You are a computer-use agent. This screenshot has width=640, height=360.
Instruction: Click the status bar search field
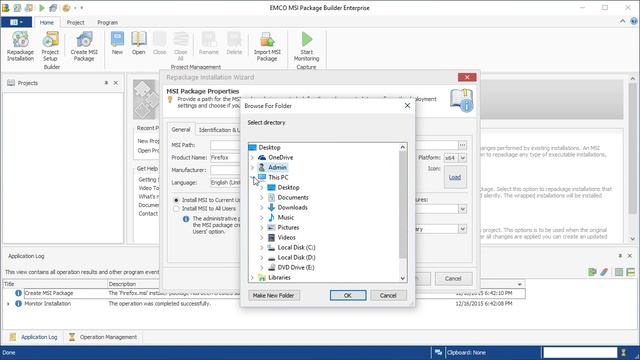tap(580, 352)
